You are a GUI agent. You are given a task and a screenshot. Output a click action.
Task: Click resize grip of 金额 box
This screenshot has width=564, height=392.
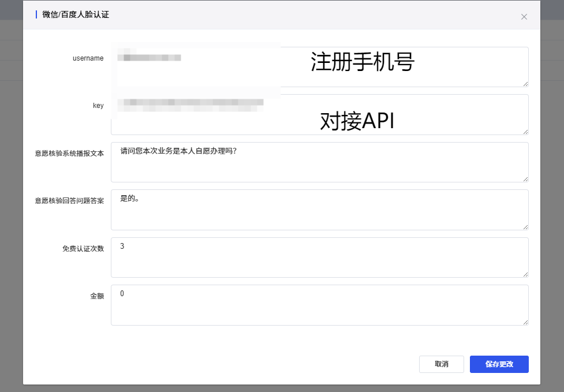coord(525,322)
